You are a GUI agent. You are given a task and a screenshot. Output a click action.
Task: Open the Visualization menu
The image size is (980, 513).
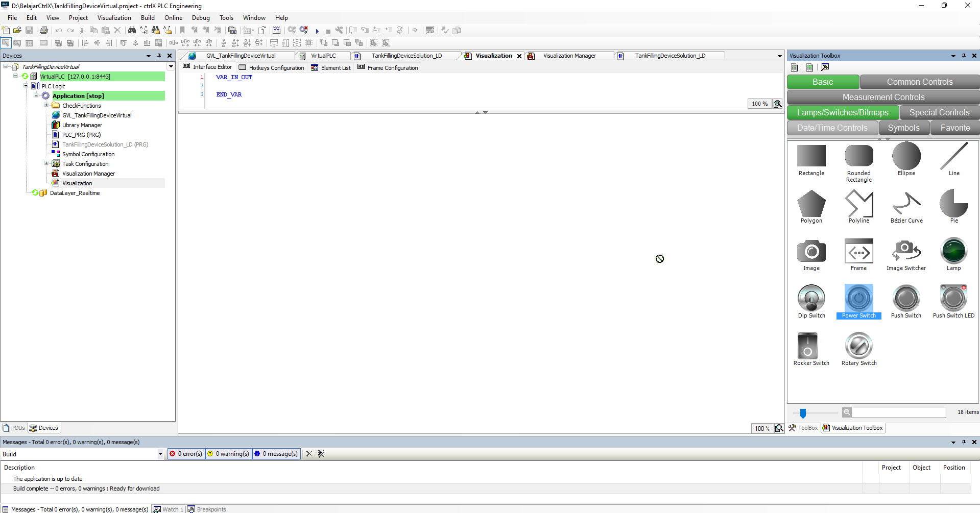(114, 18)
